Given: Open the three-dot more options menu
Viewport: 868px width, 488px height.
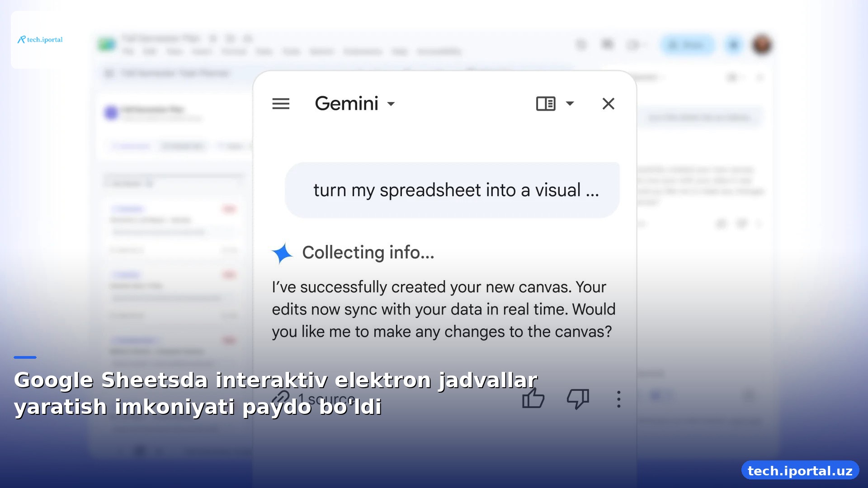Looking at the screenshot, I should click(x=619, y=399).
